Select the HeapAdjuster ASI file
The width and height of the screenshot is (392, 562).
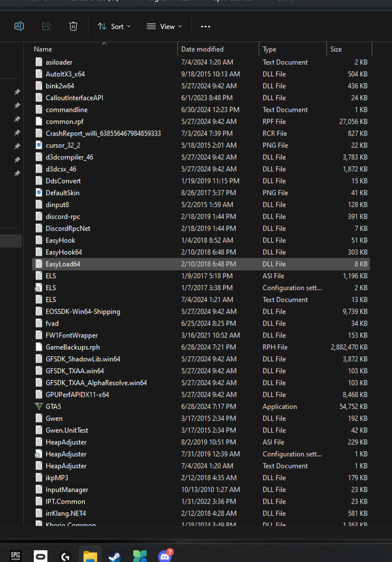tap(201, 442)
